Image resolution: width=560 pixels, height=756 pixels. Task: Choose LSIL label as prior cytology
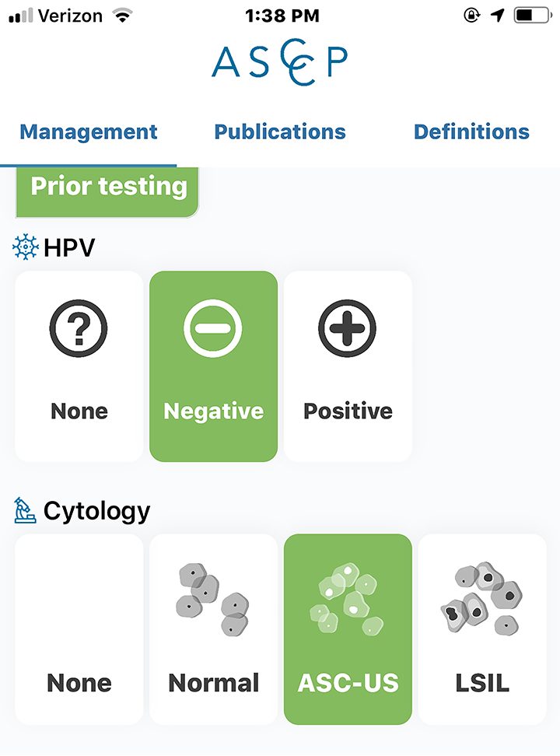(x=482, y=683)
